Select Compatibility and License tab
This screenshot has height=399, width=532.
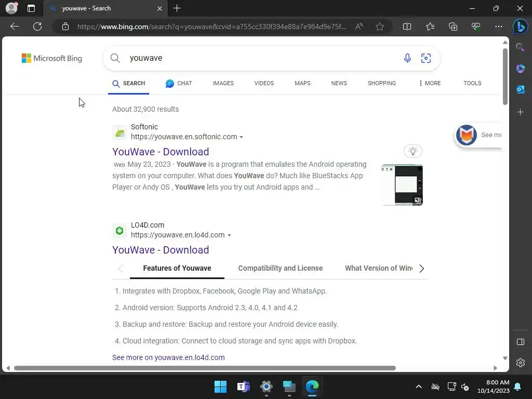(280, 269)
